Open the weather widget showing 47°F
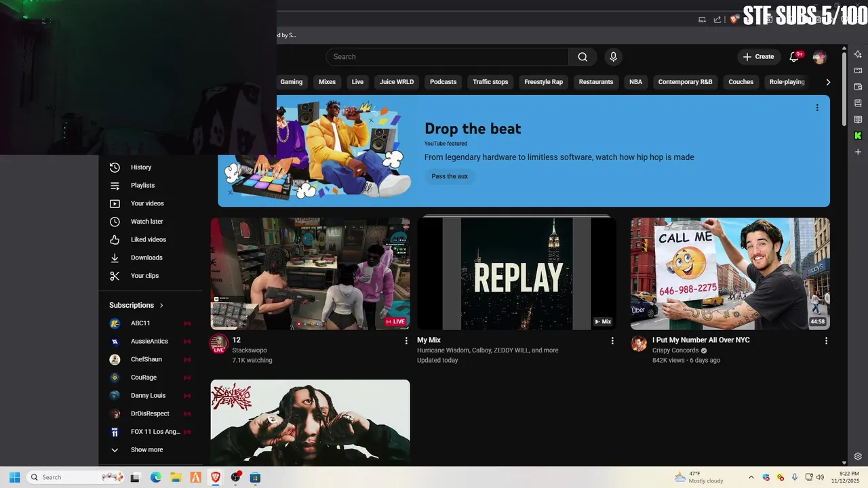Viewport: 868px width, 488px height. click(699, 477)
